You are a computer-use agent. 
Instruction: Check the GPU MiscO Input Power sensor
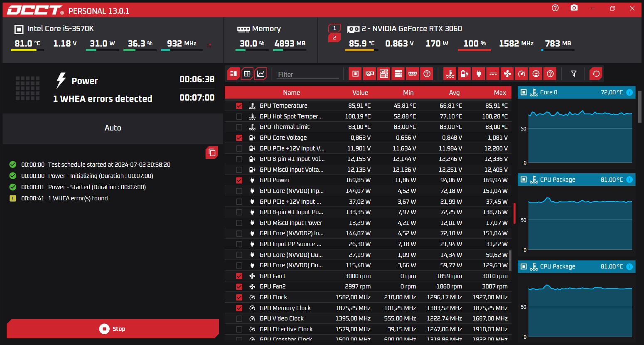239,223
